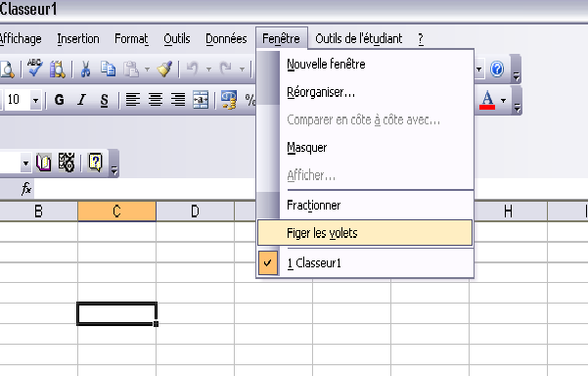Expand Paste options dropdown arrow

pos(147,70)
